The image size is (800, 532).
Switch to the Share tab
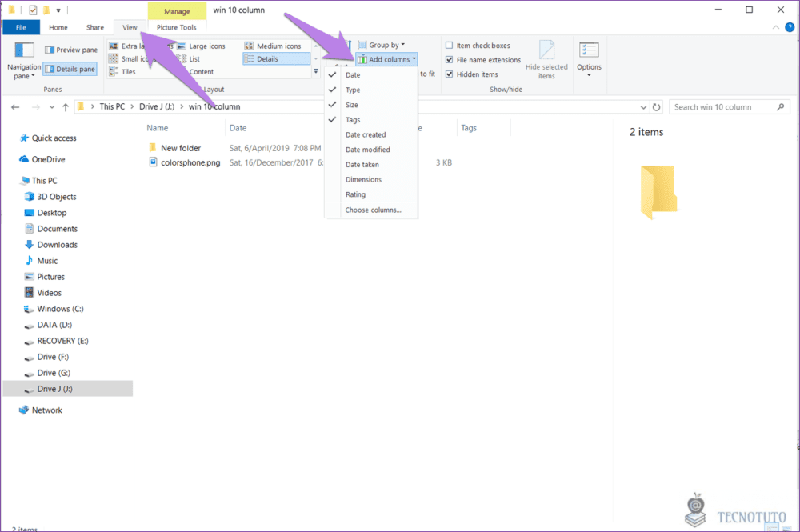tap(95, 27)
